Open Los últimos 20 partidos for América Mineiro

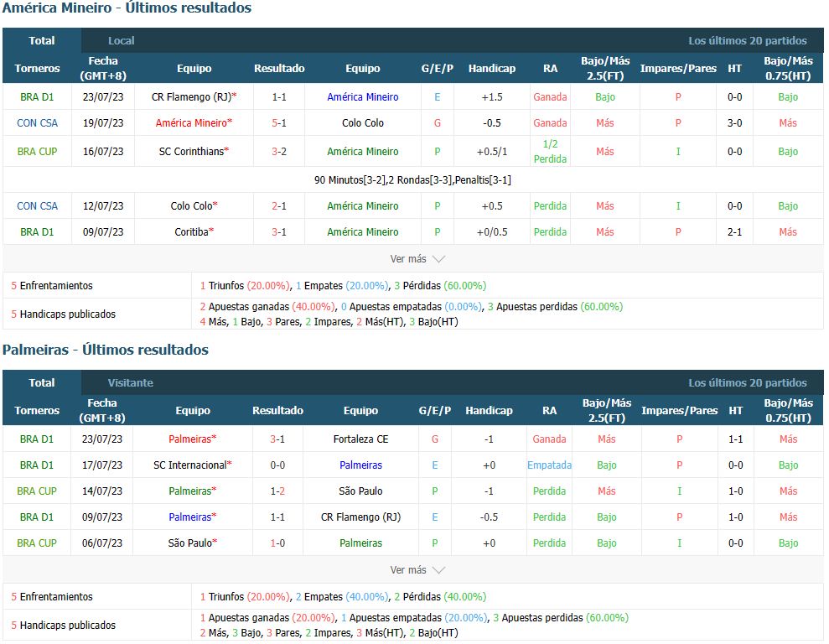click(748, 41)
